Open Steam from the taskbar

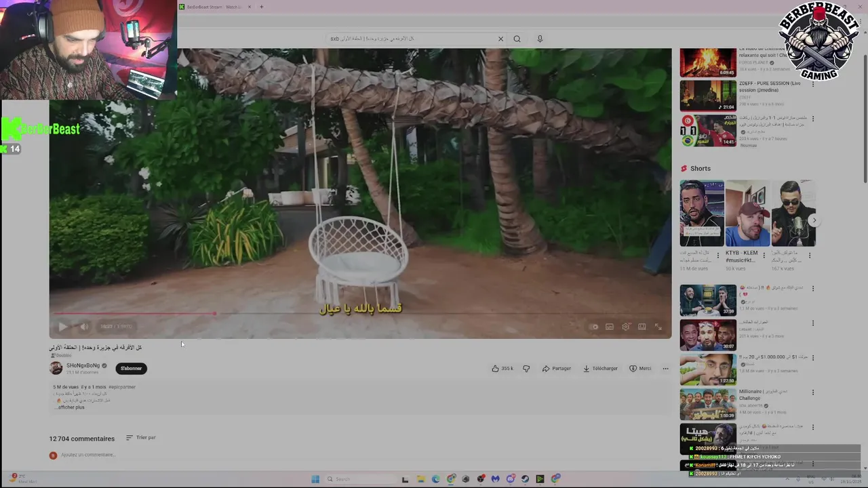point(525,479)
